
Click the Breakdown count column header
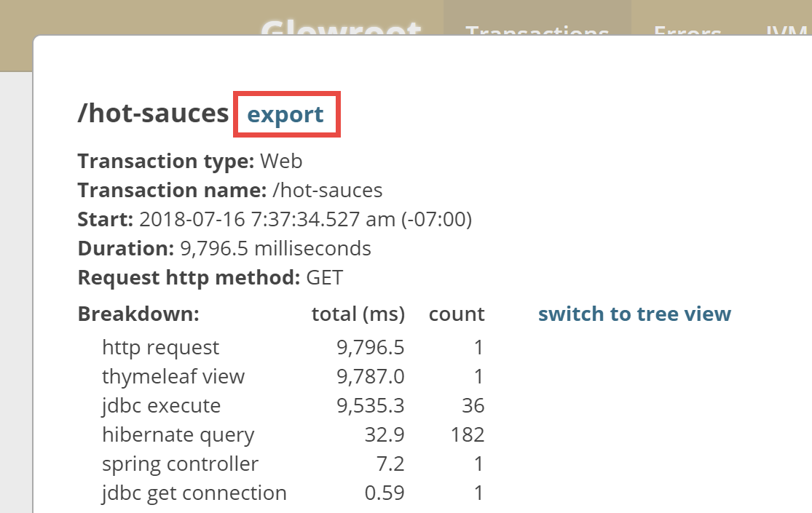tap(456, 314)
